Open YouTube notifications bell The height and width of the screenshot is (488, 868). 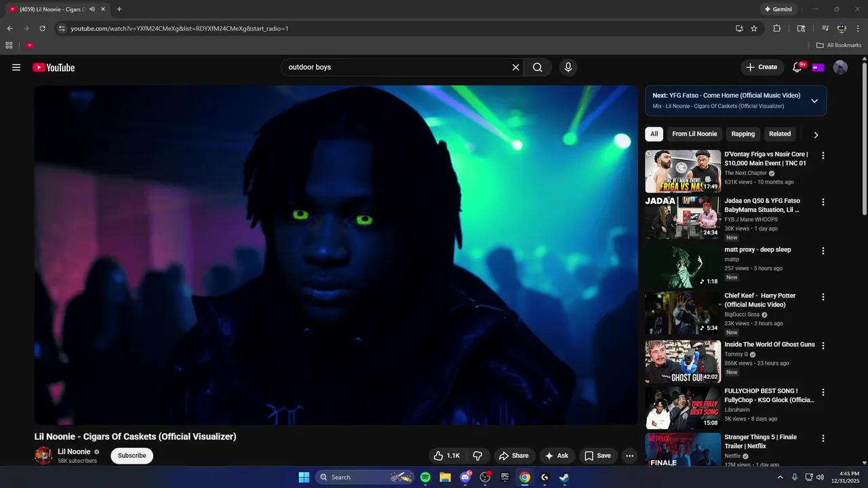click(797, 67)
